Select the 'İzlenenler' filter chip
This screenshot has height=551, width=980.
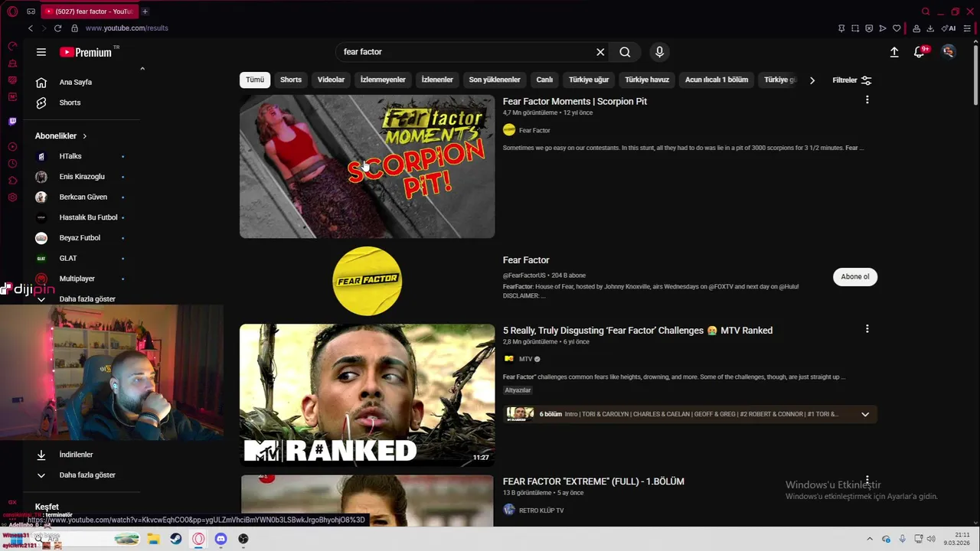[x=437, y=80]
